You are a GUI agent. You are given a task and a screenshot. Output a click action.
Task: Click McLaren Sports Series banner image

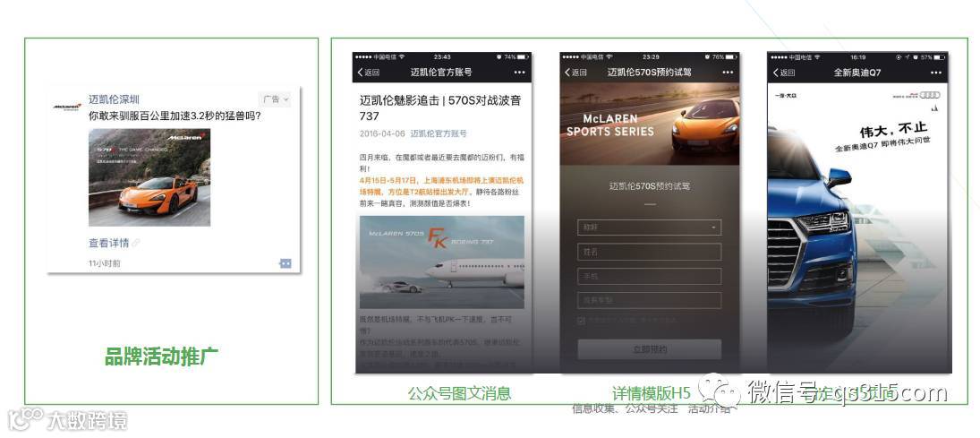click(650, 124)
